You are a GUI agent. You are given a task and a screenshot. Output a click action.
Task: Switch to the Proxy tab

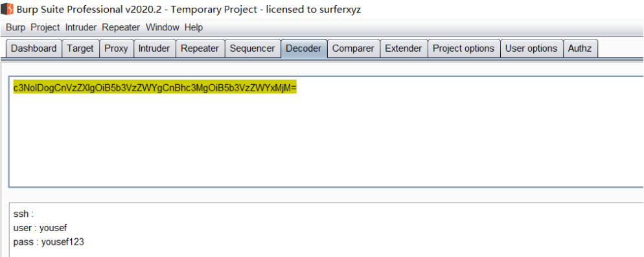point(116,49)
